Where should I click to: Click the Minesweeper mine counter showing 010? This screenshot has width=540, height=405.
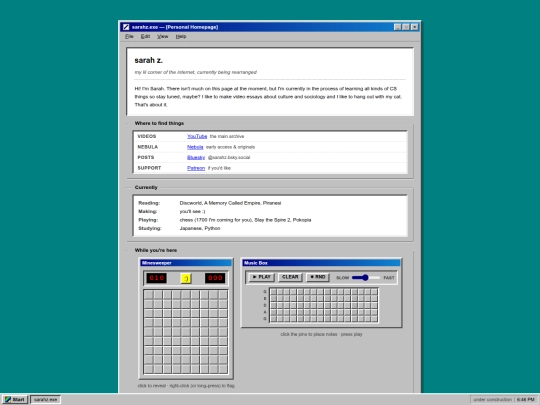point(156,278)
